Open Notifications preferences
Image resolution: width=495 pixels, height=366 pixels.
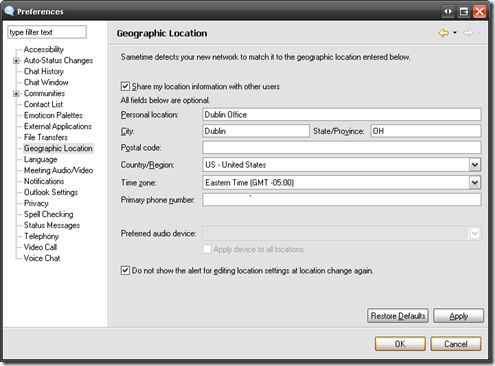(x=44, y=181)
